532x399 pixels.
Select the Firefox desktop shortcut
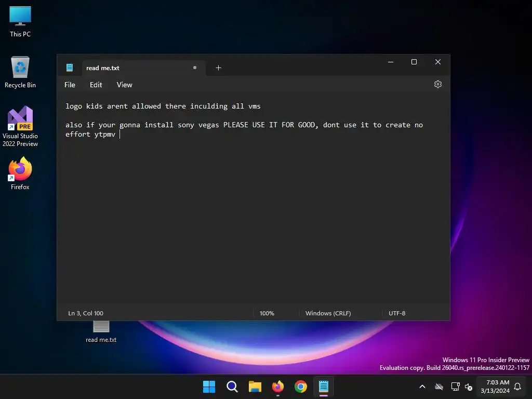(20, 174)
